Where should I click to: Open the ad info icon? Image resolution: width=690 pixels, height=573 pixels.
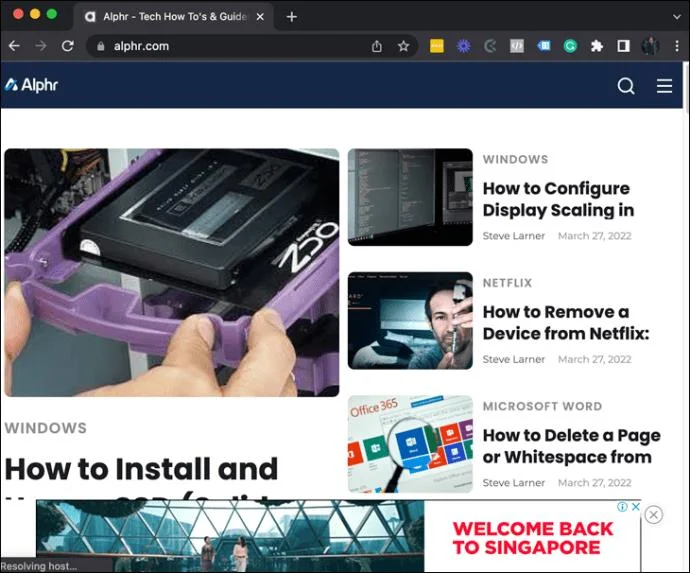(x=622, y=507)
